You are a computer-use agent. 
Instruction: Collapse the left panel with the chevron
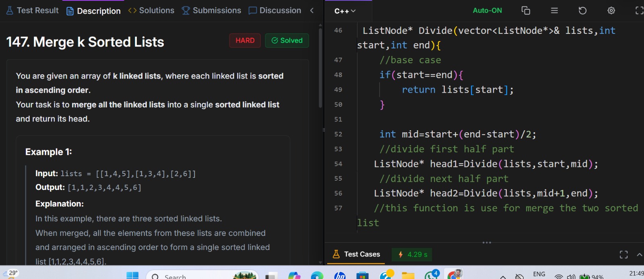pyautogui.click(x=312, y=10)
